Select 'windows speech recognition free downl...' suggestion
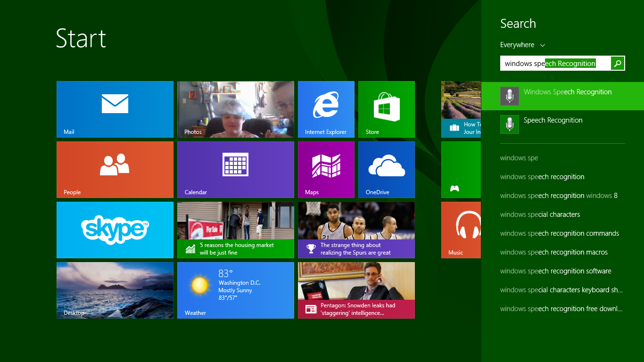The image size is (644, 362). [562, 309]
